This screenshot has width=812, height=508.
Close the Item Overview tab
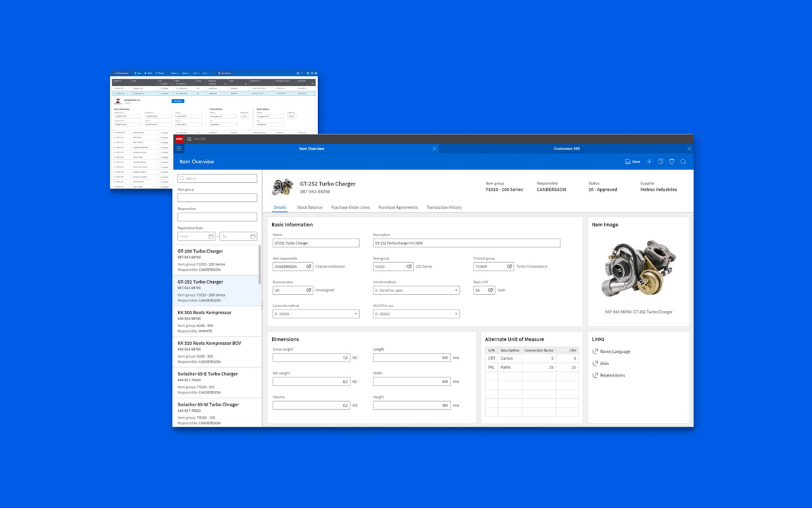[x=434, y=148]
